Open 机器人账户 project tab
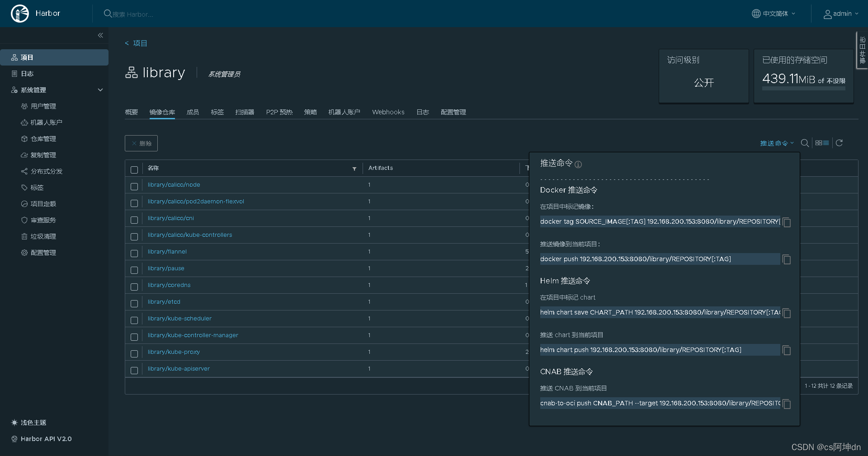The height and width of the screenshot is (456, 868). click(344, 112)
